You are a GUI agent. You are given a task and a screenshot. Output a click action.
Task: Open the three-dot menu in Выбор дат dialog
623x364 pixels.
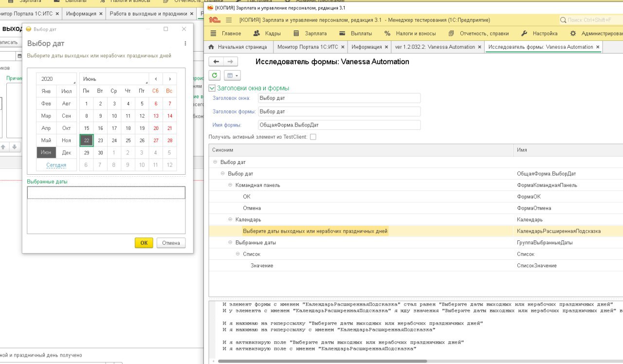[185, 43]
